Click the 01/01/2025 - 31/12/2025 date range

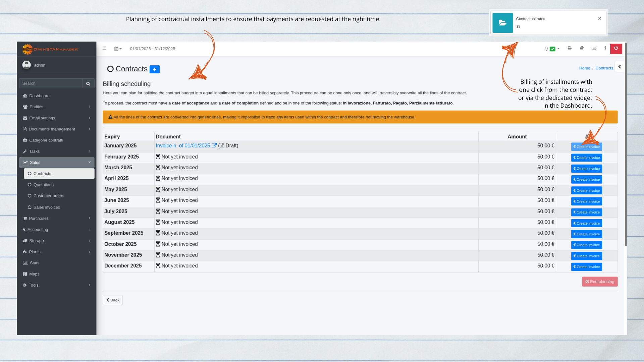click(153, 49)
